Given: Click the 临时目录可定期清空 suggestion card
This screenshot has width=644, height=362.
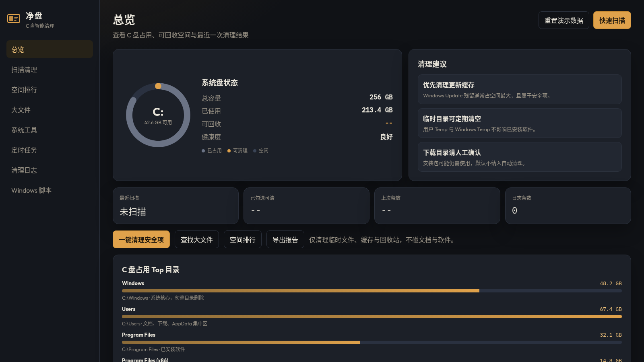Looking at the screenshot, I should click(520, 123).
